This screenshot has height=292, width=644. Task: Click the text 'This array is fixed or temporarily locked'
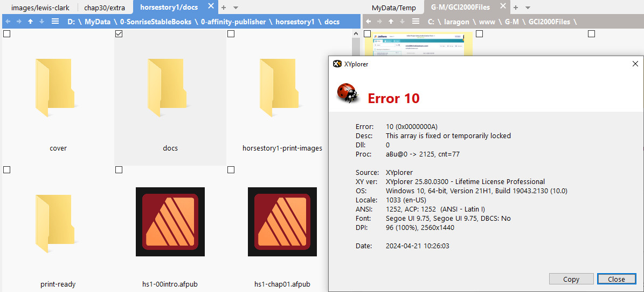coord(448,135)
